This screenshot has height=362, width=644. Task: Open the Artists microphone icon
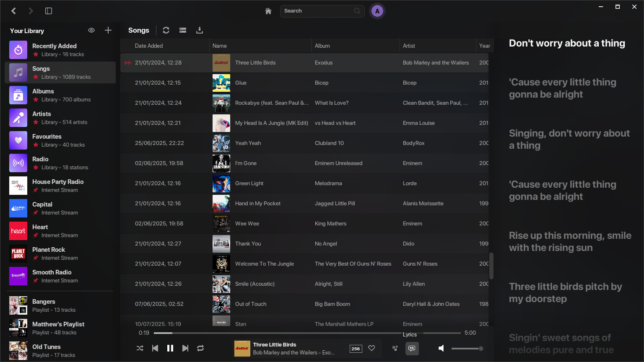(18, 118)
